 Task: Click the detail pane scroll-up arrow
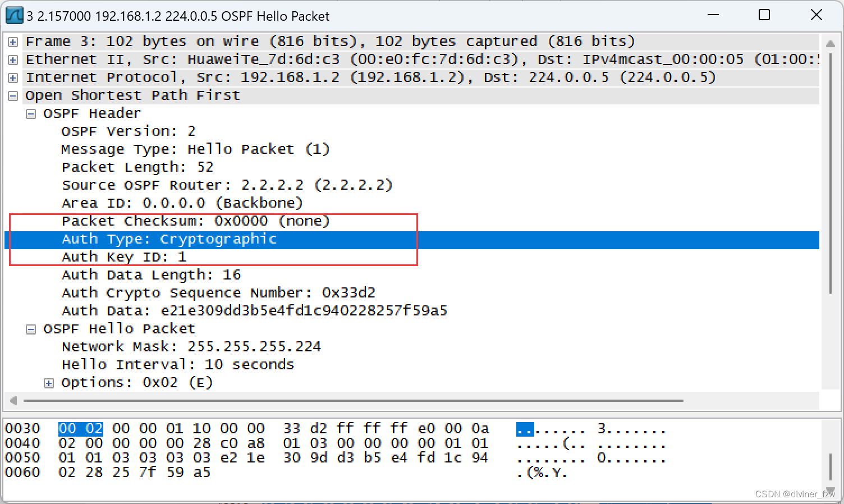point(831,43)
